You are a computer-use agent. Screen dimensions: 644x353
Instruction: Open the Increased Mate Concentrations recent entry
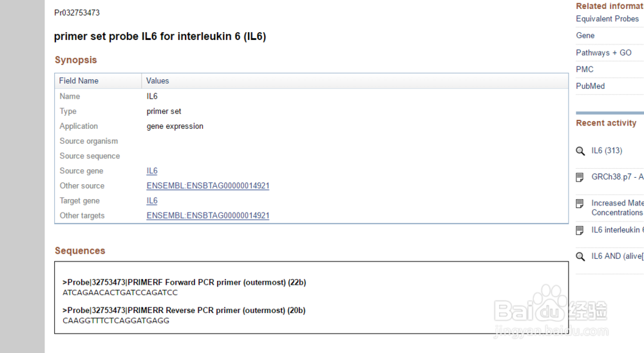click(618, 208)
